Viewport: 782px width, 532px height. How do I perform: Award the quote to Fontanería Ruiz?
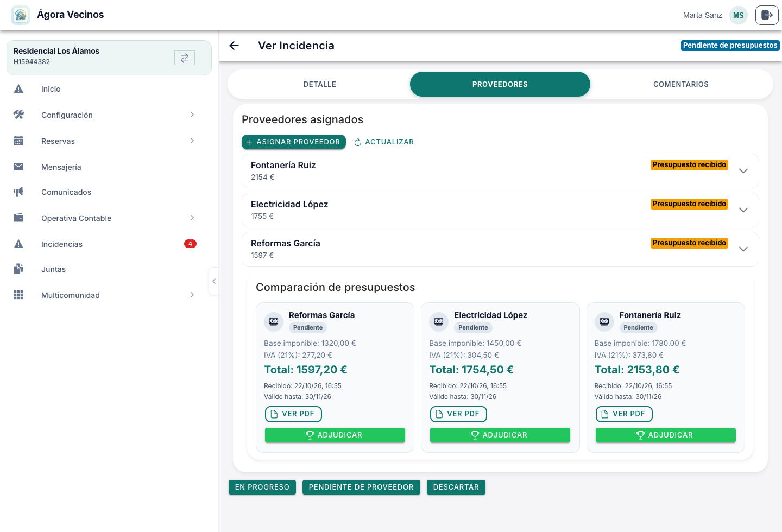(666, 435)
